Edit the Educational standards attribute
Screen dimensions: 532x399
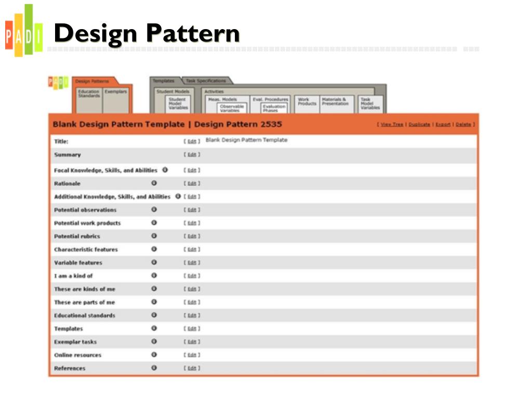click(192, 315)
